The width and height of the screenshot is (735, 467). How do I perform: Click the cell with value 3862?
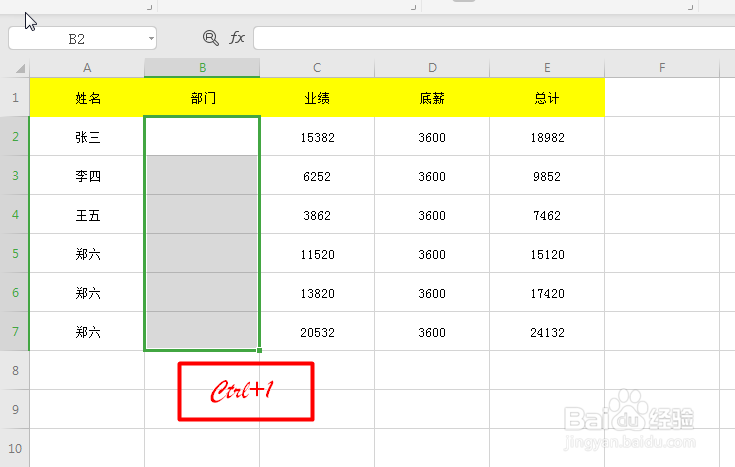click(x=317, y=214)
